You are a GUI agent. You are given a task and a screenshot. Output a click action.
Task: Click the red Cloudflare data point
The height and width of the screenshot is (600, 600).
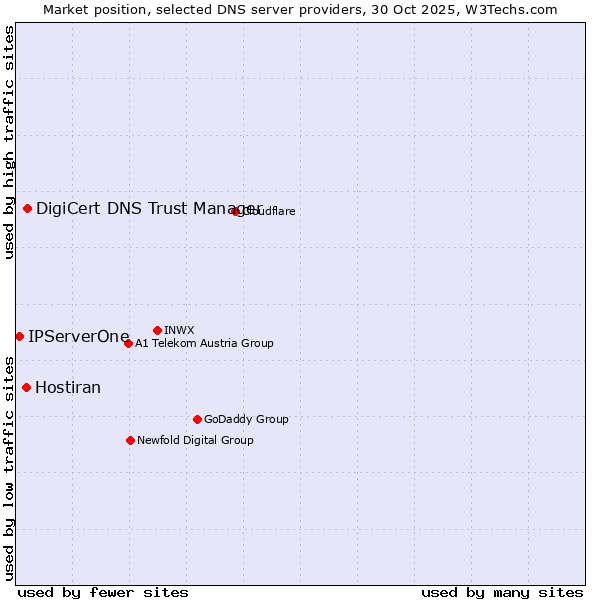coord(236,211)
